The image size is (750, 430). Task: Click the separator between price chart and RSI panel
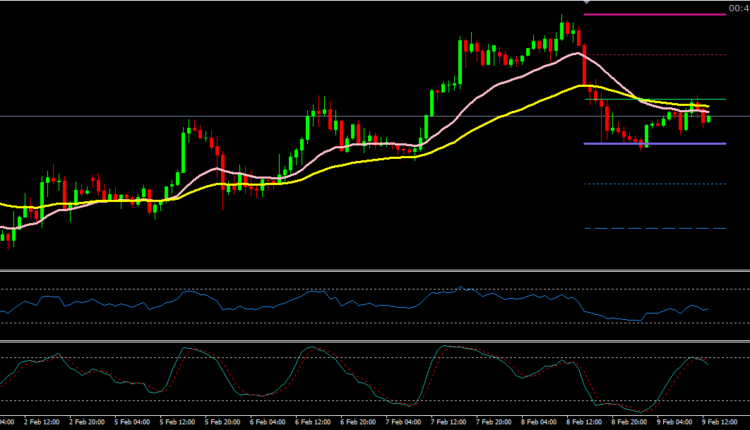(x=375, y=271)
